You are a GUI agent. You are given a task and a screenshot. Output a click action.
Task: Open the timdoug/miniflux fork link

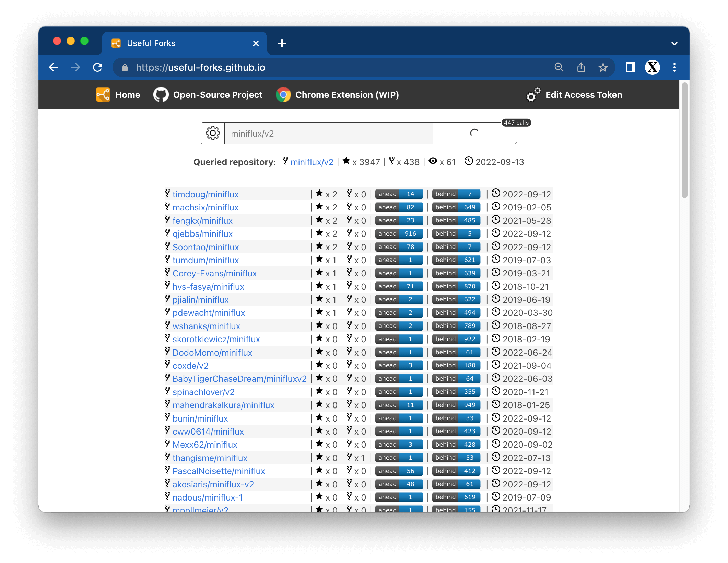click(x=206, y=194)
